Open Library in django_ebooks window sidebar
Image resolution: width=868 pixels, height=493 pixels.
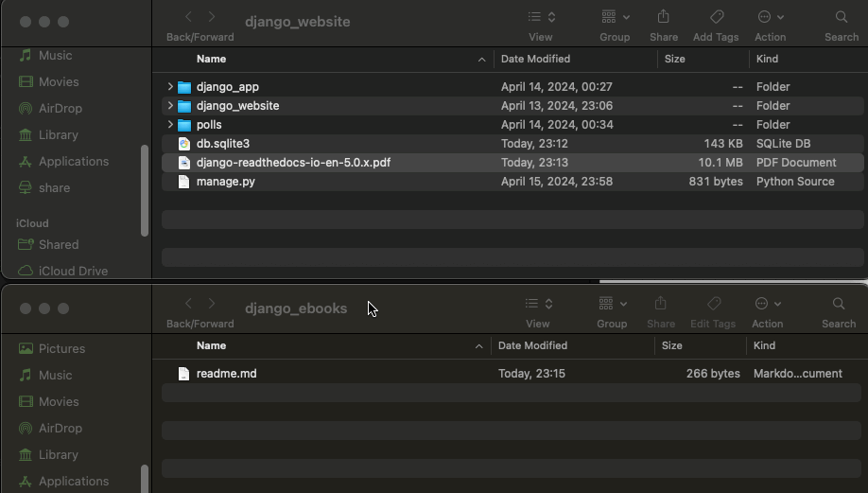point(48,455)
